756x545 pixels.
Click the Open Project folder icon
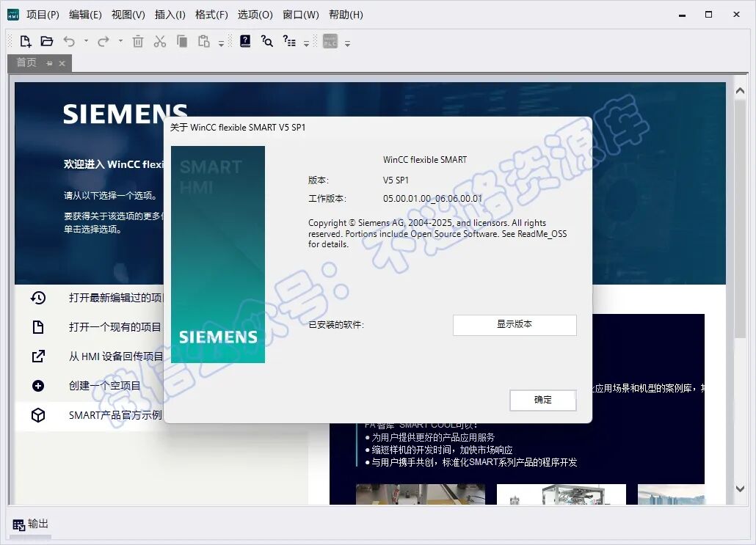coord(47,41)
